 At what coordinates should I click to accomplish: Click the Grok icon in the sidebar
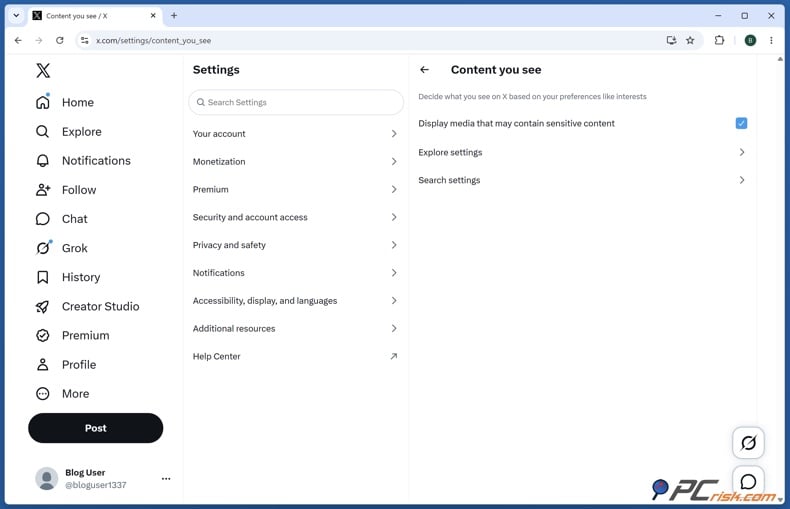tap(43, 248)
